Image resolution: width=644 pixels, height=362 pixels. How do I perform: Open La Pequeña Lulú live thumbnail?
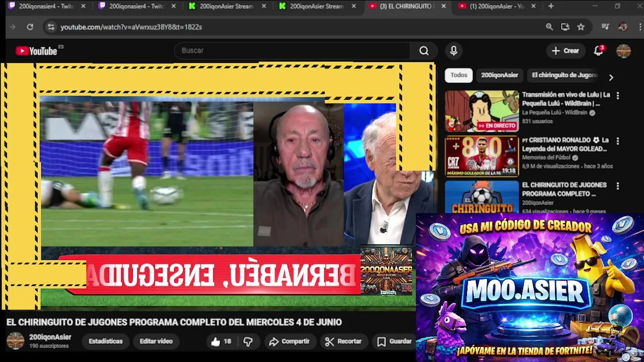coord(481,111)
